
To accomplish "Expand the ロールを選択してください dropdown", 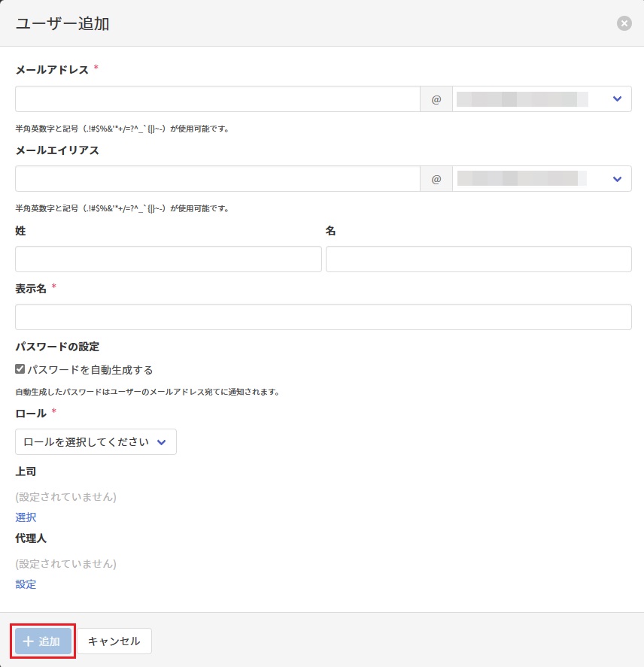I will 96,442.
